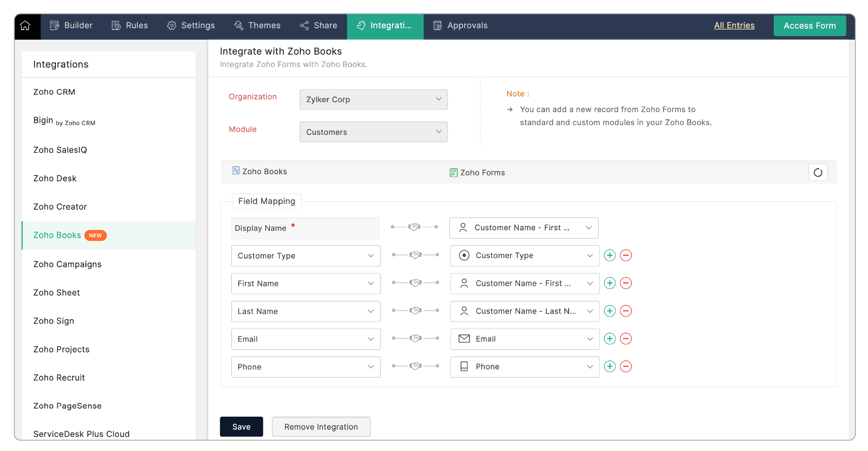Click the refresh fields icon
Viewport: 868px width, 451px height.
[818, 172]
